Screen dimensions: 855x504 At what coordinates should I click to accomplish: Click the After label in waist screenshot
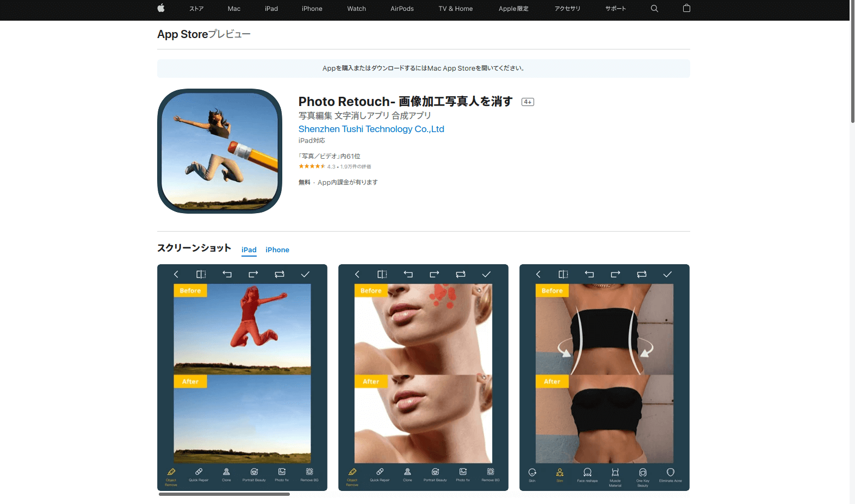click(552, 382)
